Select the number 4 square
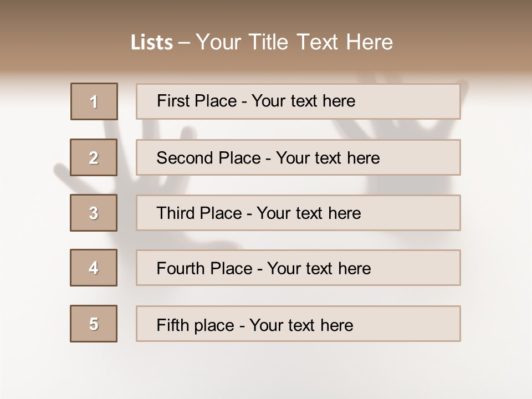The image size is (532, 399). point(94,268)
